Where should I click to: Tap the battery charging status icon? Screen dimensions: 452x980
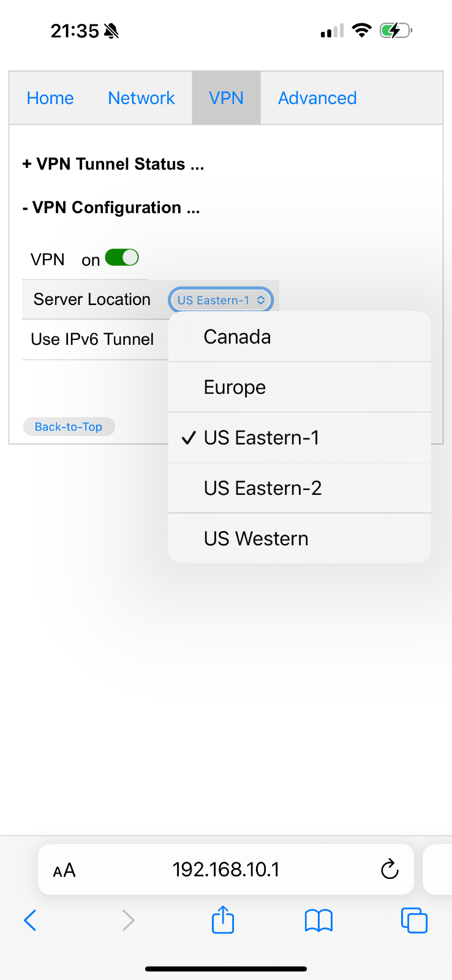coord(396,30)
